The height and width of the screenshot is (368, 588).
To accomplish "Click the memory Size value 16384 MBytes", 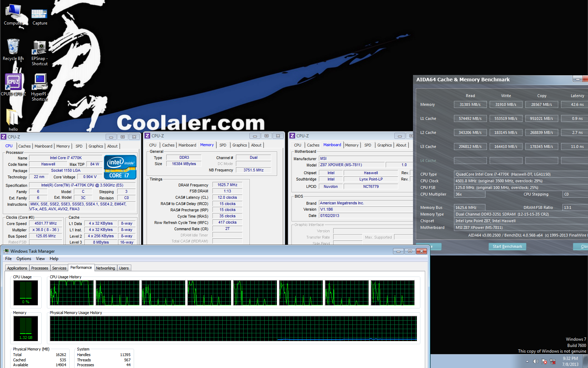I will 184,164.
